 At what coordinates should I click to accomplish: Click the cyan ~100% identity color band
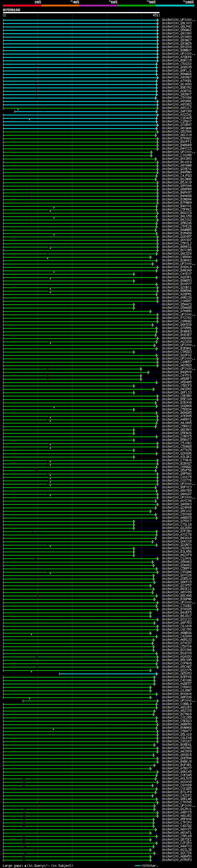coord(175,6)
